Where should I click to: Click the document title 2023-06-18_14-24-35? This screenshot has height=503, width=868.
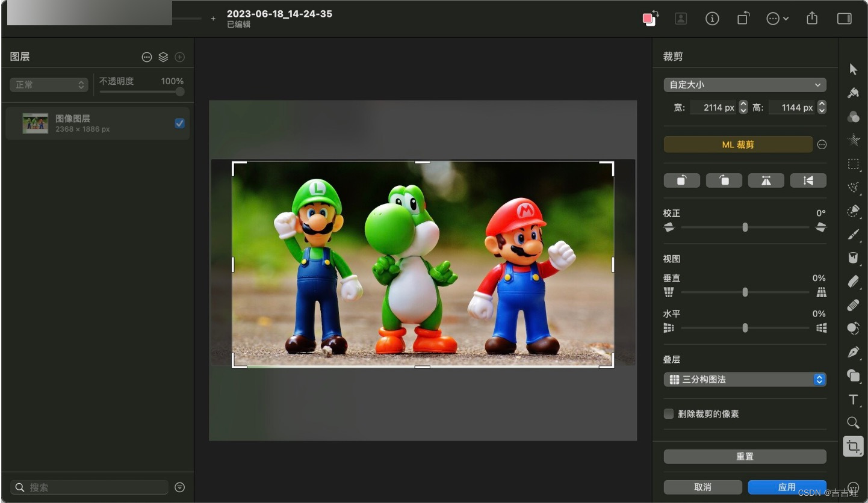click(x=279, y=14)
